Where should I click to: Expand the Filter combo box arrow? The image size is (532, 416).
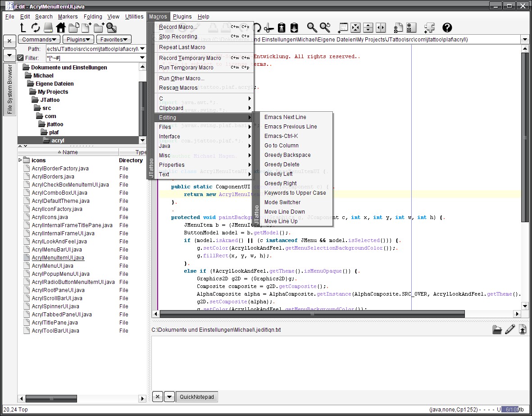(x=142, y=58)
